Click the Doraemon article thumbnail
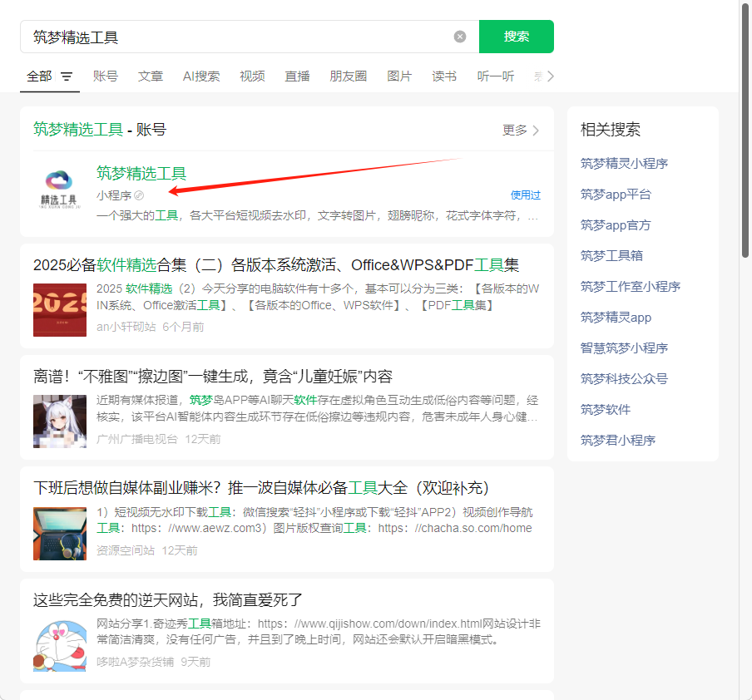Image resolution: width=752 pixels, height=700 pixels. [x=59, y=645]
